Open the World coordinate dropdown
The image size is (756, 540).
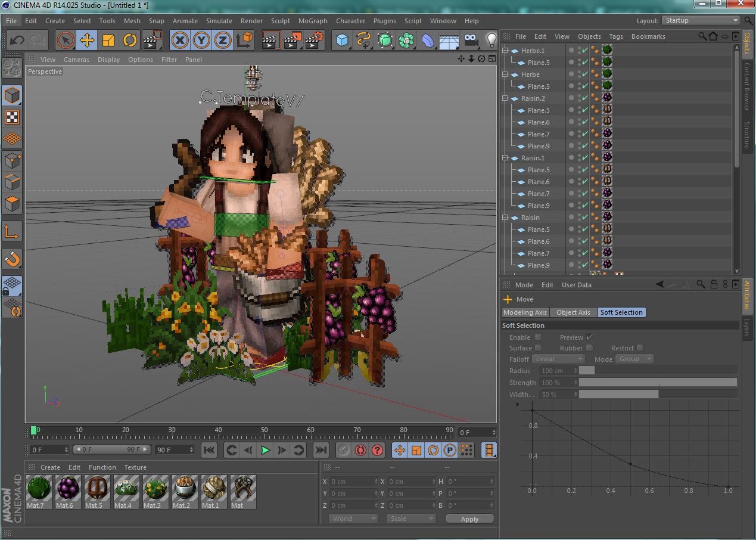pyautogui.click(x=353, y=519)
